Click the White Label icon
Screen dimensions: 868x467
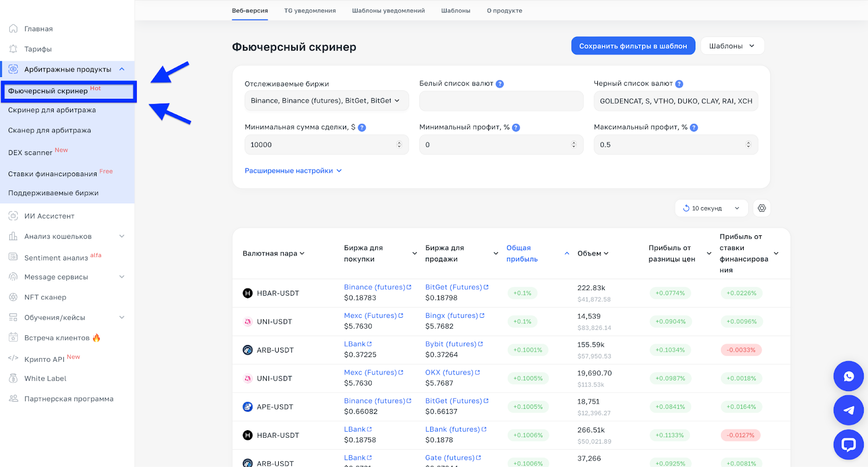(13, 378)
